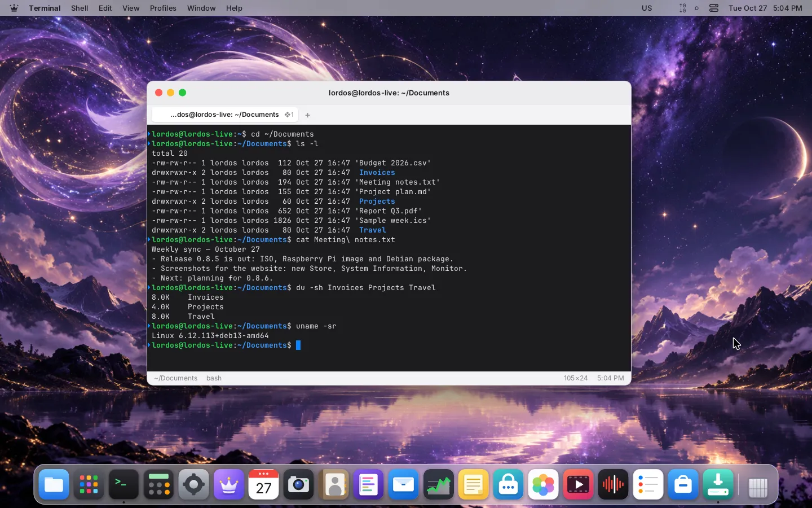Click the Terminal icon in the dock
The height and width of the screenshot is (508, 812).
point(124,484)
